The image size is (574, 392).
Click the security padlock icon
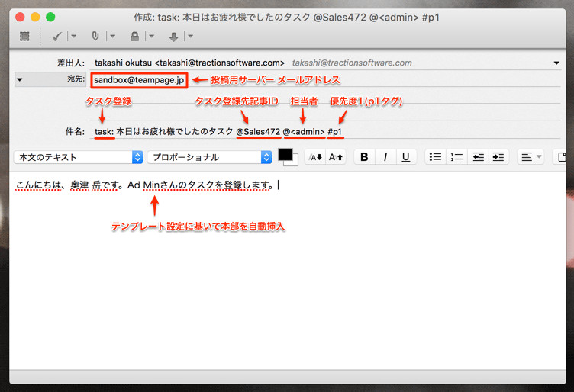coord(135,36)
